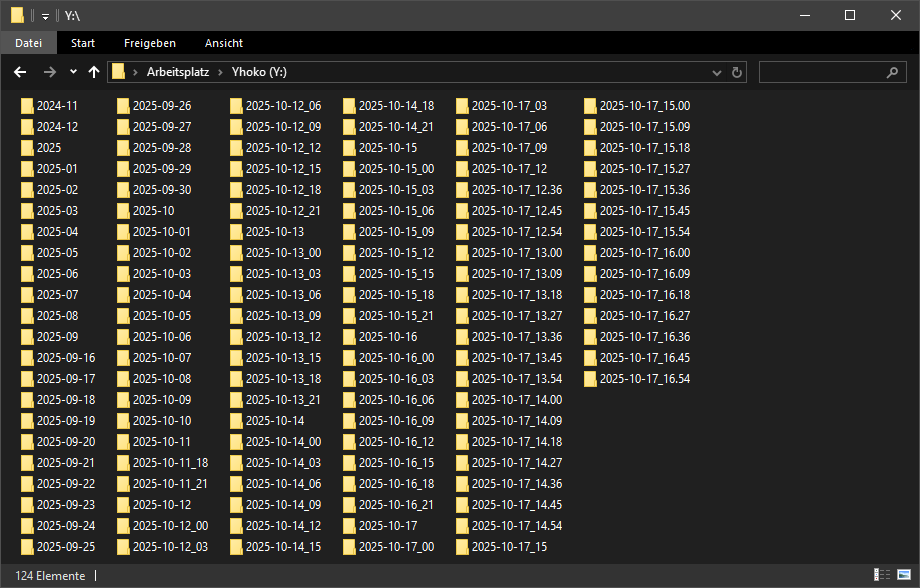Switch to details view in the status bar
920x588 pixels.
click(880, 575)
